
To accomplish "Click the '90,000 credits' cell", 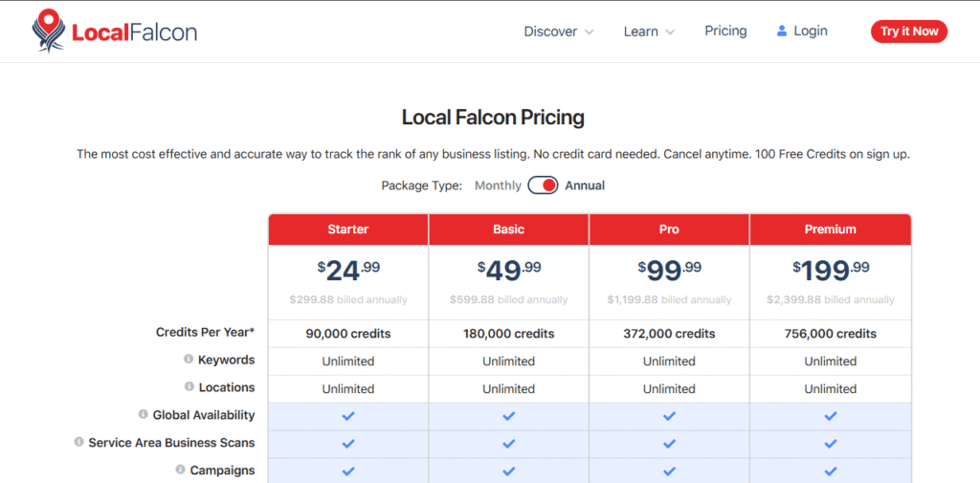I will [348, 334].
